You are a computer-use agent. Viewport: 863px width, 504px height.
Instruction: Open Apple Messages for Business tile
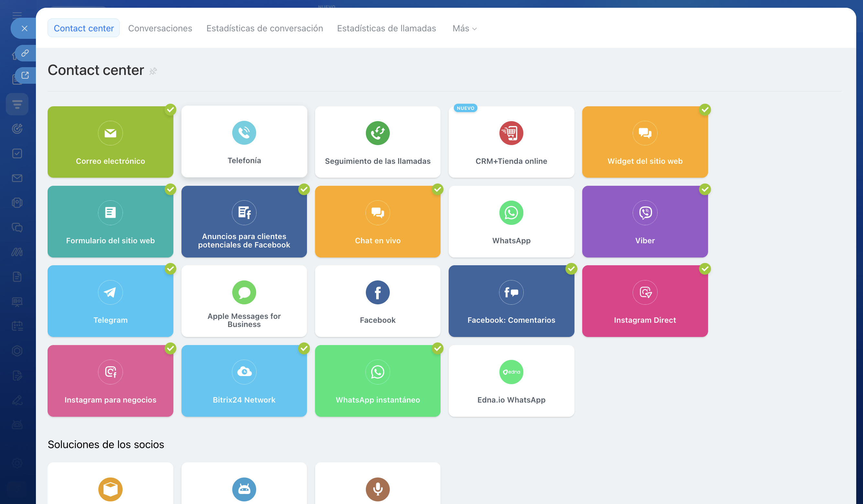point(244,301)
